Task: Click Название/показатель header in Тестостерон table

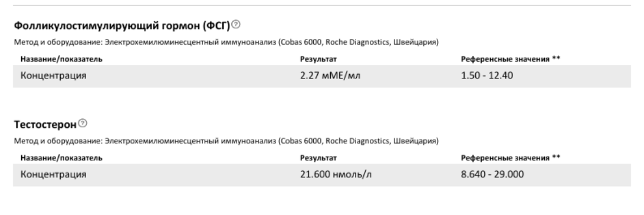Action: point(61,158)
